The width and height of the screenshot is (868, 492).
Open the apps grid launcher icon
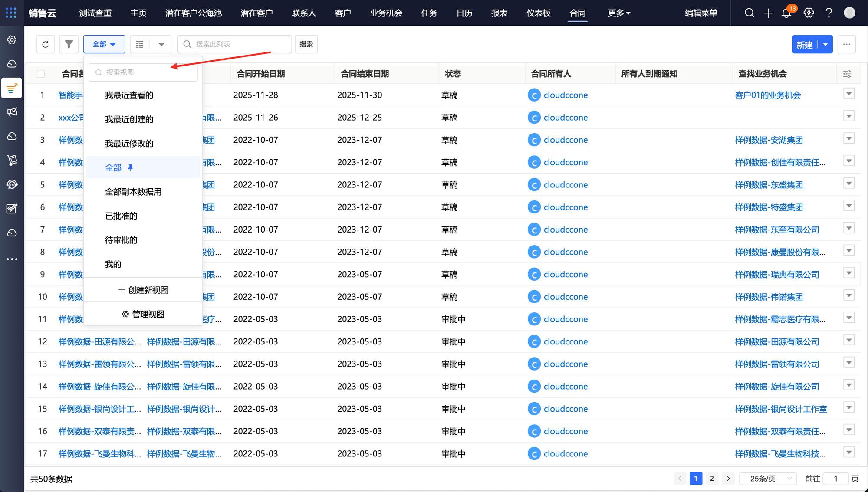[x=11, y=13]
